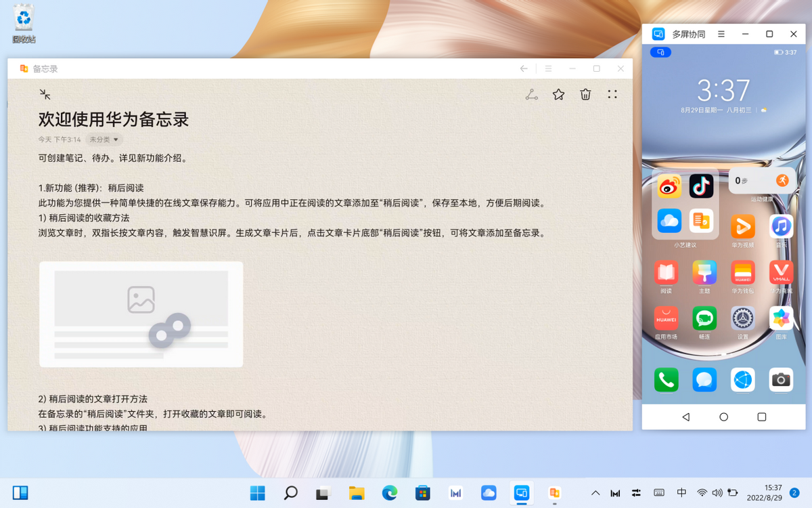Open the four-dot more options icon
This screenshot has width=812, height=508.
612,95
